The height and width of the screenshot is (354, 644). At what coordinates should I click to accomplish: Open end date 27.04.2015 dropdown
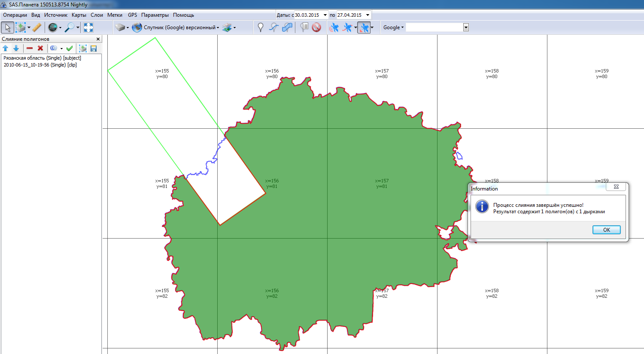[x=368, y=15]
